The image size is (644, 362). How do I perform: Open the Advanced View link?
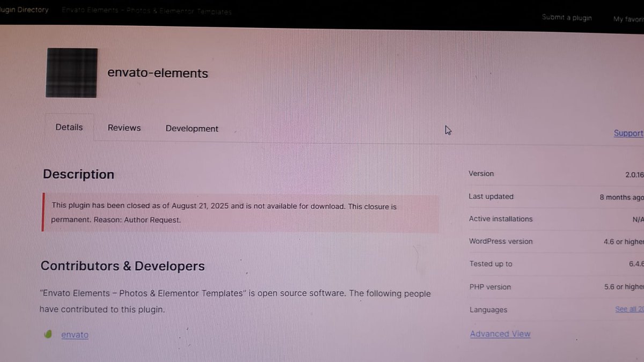500,334
